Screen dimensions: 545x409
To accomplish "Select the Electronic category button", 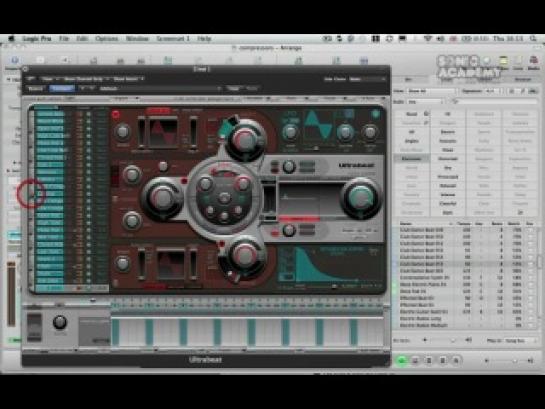I will click(412, 159).
